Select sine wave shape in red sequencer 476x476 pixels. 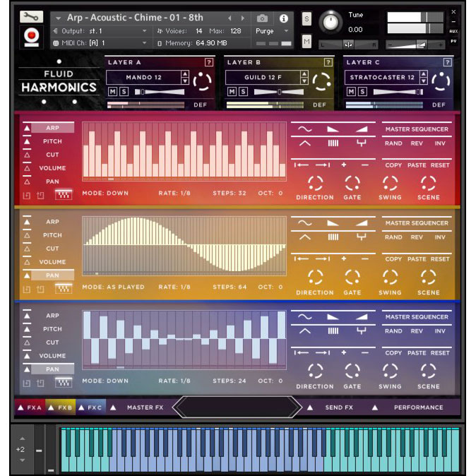click(305, 129)
